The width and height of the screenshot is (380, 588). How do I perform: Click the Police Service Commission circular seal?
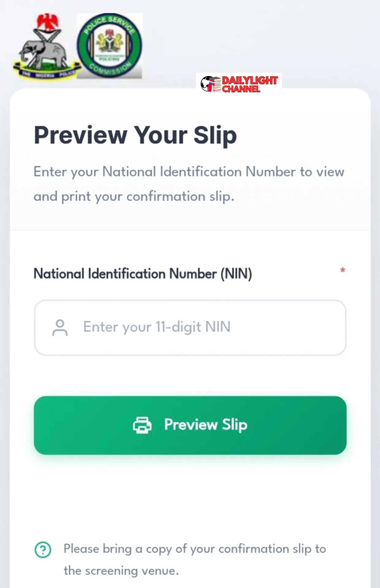coord(109,45)
